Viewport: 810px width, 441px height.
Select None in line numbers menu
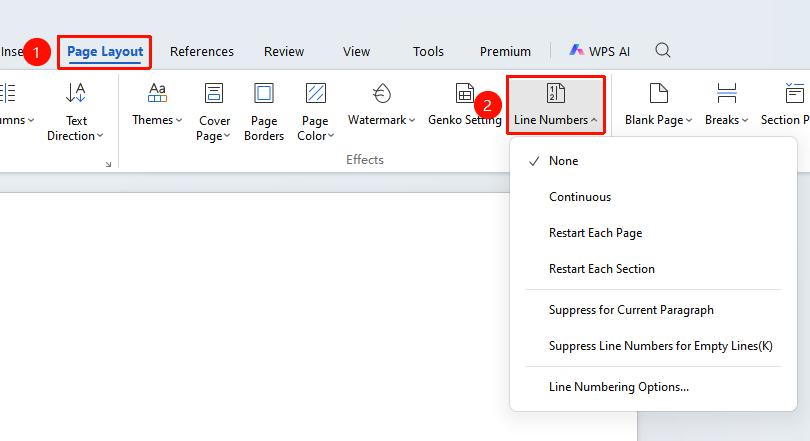pos(653,161)
